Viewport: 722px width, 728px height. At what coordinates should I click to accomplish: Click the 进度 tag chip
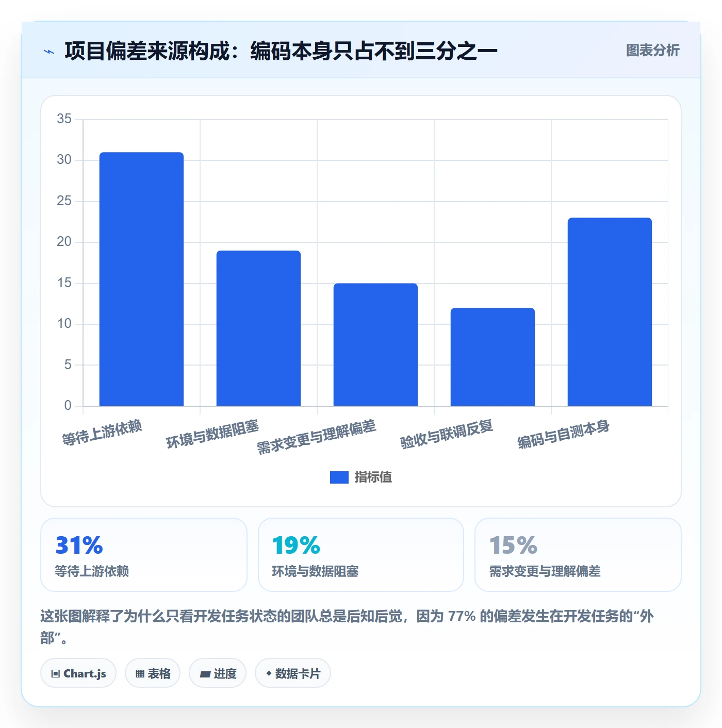[218, 673]
